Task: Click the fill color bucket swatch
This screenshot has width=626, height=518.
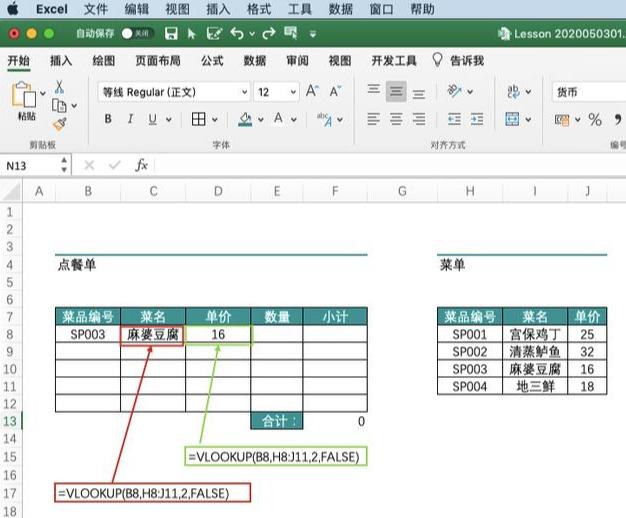Action: [245, 119]
